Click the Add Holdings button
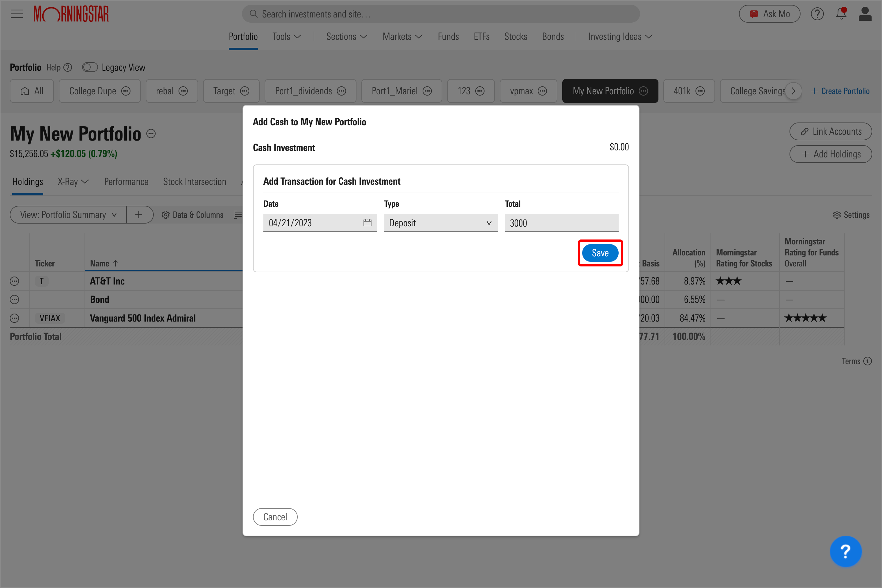Viewport: 882px width, 588px height. (x=831, y=154)
